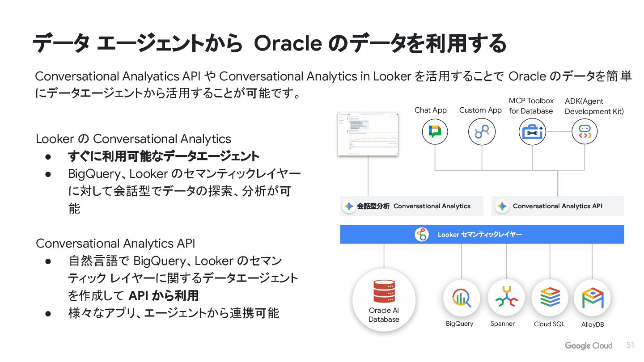
Task: Select the Conversational Analytics API box
Action: (x=558, y=206)
